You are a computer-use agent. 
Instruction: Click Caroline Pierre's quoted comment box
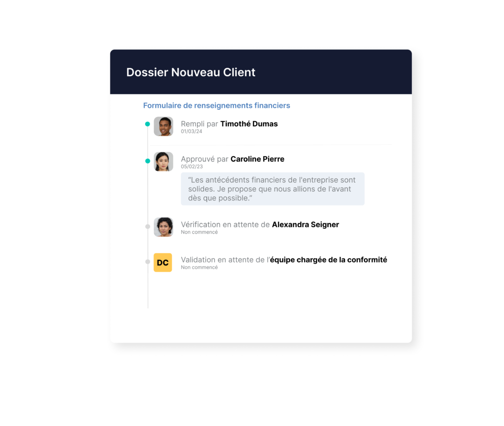click(273, 189)
